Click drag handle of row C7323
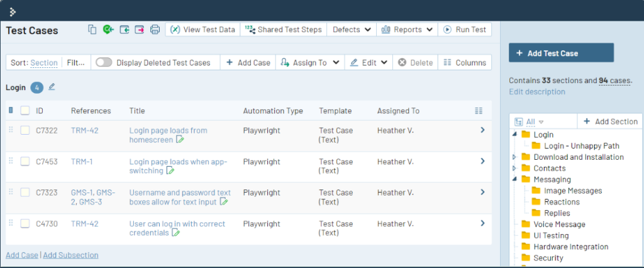644x268 pixels. (11, 192)
